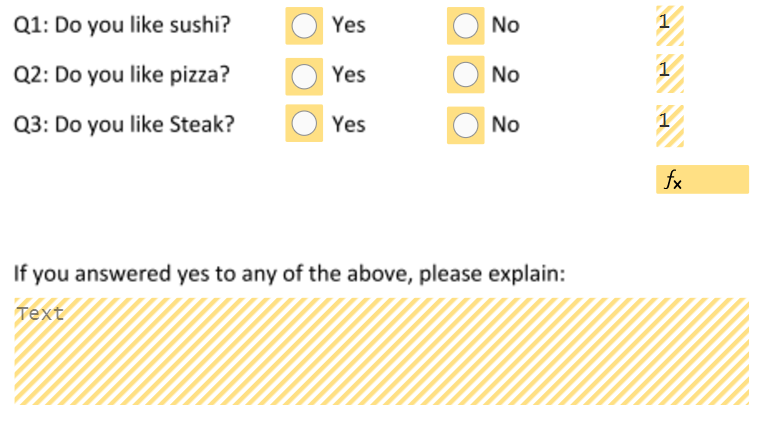The width and height of the screenshot is (765, 422).
Task: Click the "Q2: Do you like pizza?" text
Action: pos(121,75)
